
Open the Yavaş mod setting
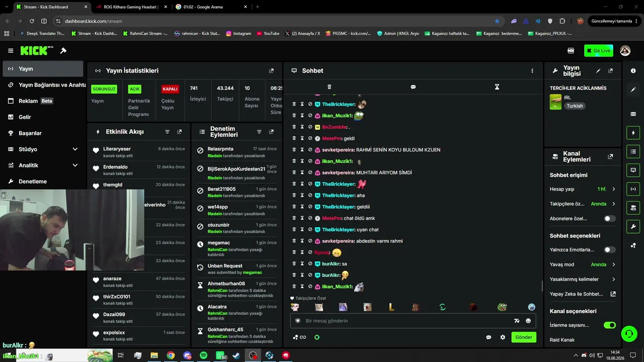(x=583, y=264)
